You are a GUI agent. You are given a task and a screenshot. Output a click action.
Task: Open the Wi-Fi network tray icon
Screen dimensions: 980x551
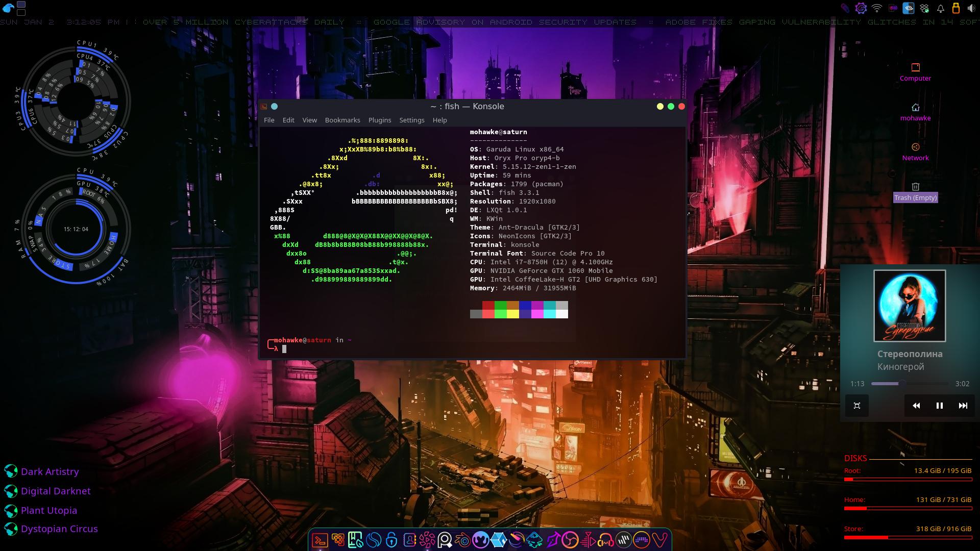point(876,8)
